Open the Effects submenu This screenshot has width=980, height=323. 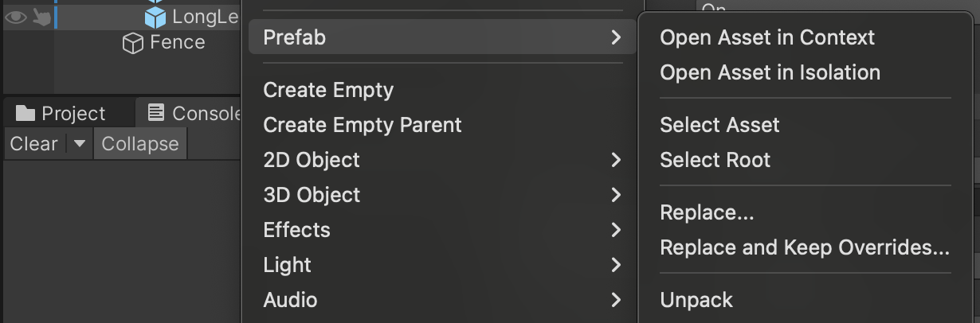(296, 230)
